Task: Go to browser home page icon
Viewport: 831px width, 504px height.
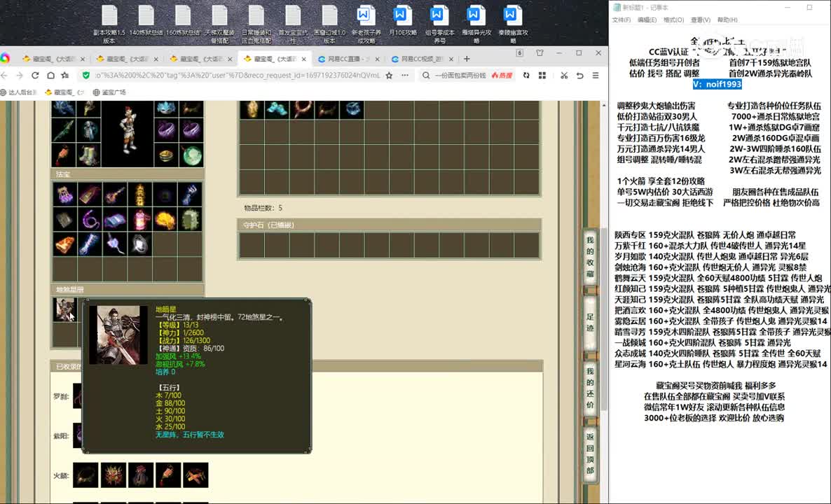Action: pyautogui.click(x=50, y=76)
